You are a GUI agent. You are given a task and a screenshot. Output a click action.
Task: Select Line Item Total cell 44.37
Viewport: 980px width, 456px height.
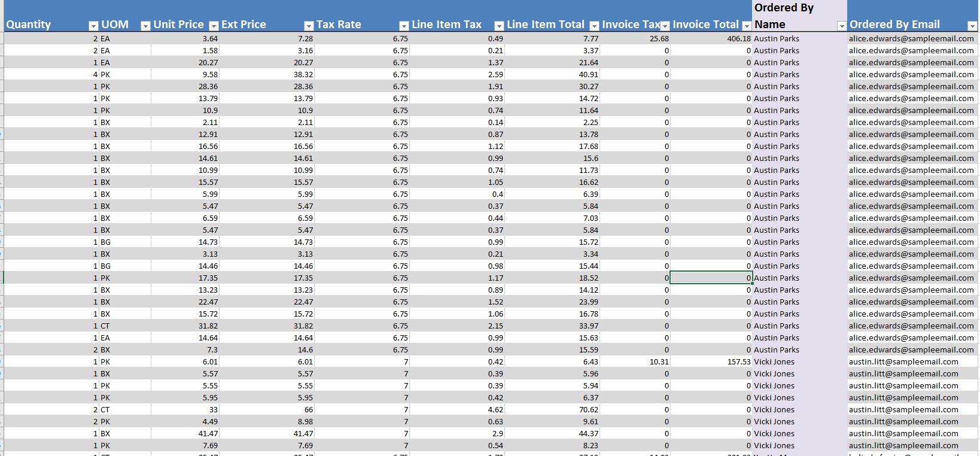pos(552,433)
